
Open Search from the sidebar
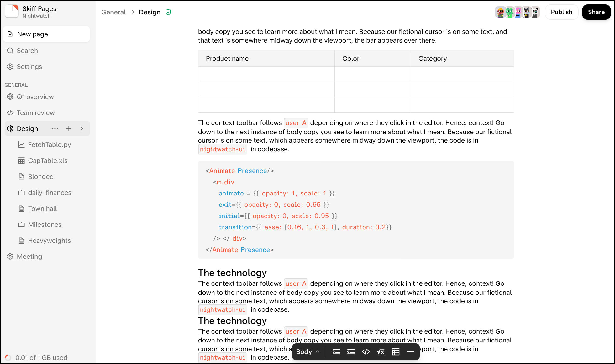pos(27,50)
